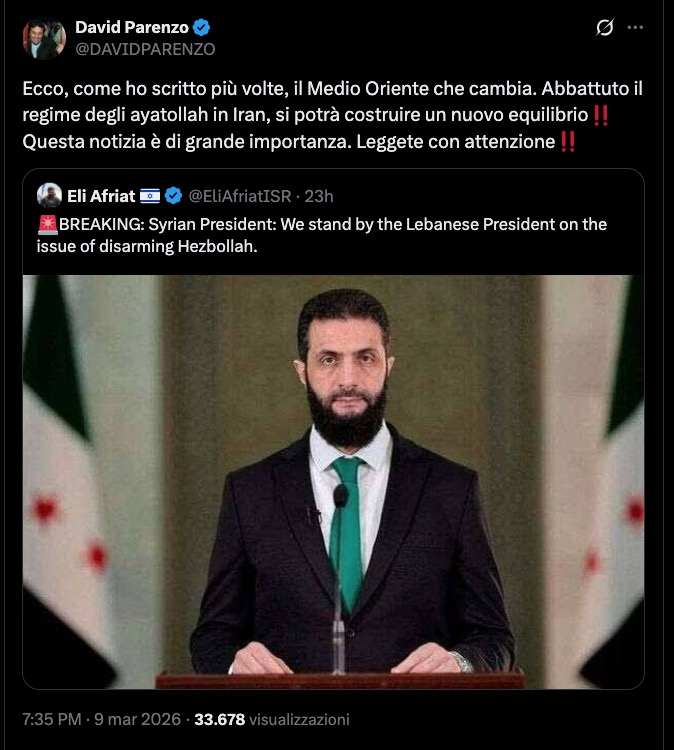Open Eli Afriat's small profile avatar
Image resolution: width=674 pixels, height=750 pixels.
(49, 195)
